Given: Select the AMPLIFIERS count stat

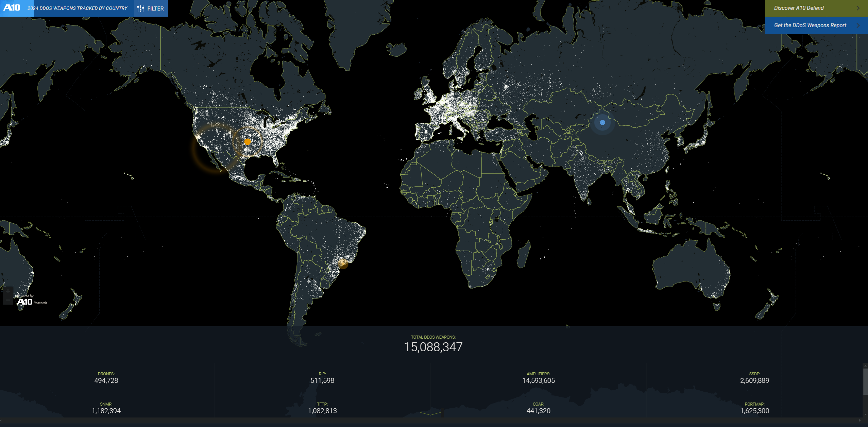Looking at the screenshot, I should 538,380.
